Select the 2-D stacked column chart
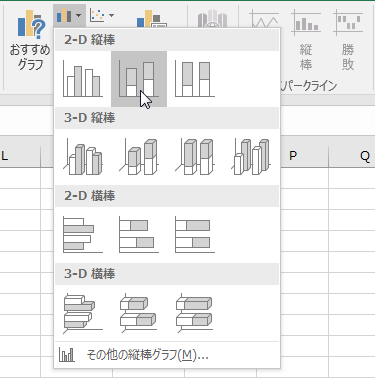375x378 pixels. click(139, 79)
